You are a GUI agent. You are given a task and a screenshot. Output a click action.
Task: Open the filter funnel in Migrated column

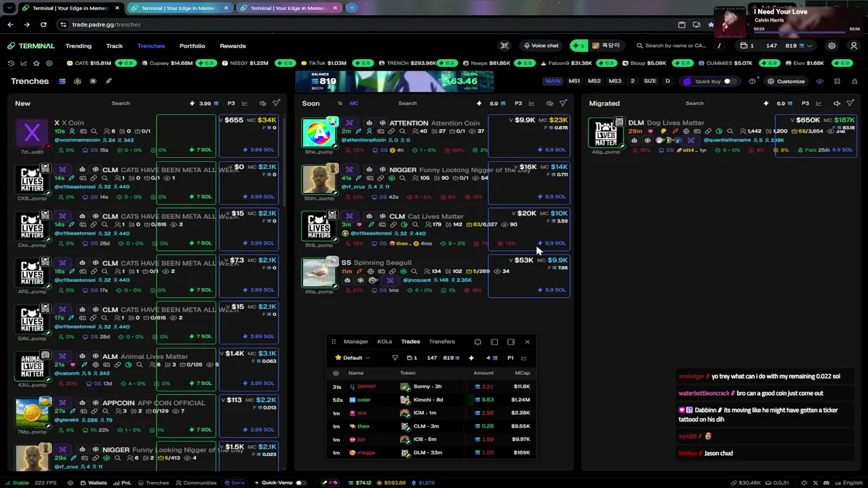pyautogui.click(x=850, y=103)
